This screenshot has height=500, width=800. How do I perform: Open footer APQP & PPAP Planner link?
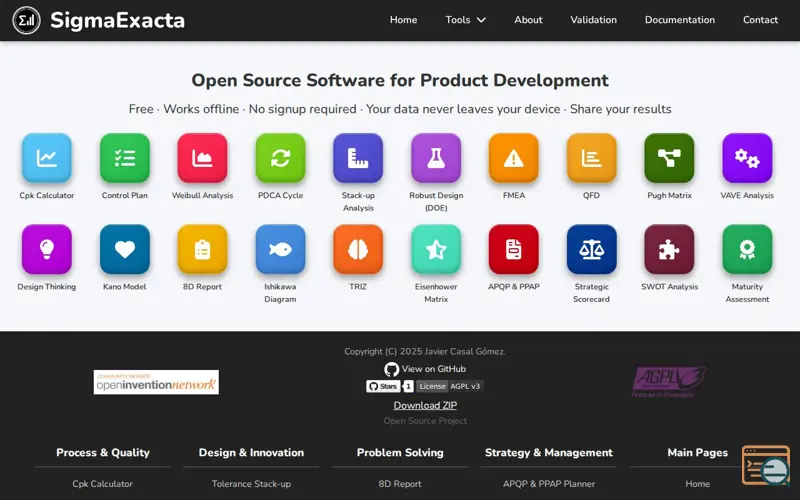(x=549, y=484)
